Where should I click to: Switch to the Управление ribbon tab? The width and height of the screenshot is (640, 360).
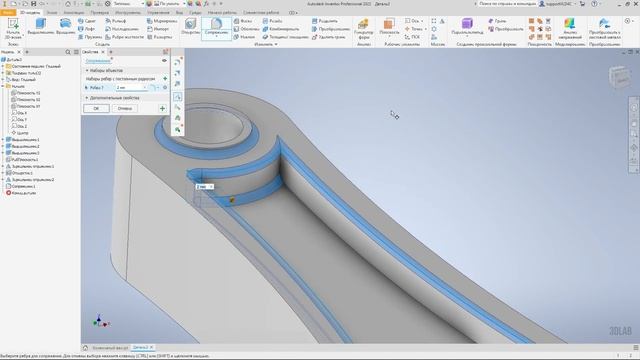(x=158, y=13)
